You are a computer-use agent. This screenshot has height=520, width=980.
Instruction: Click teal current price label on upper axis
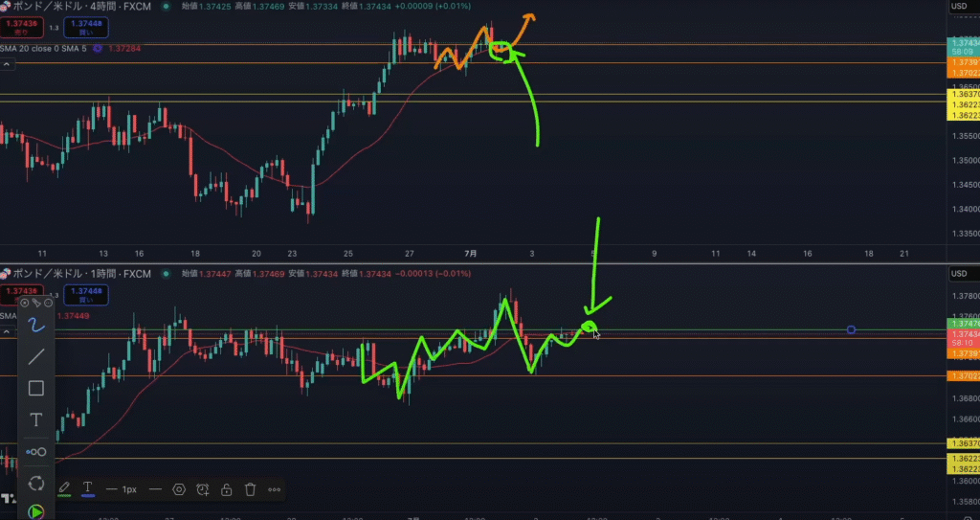point(964,48)
